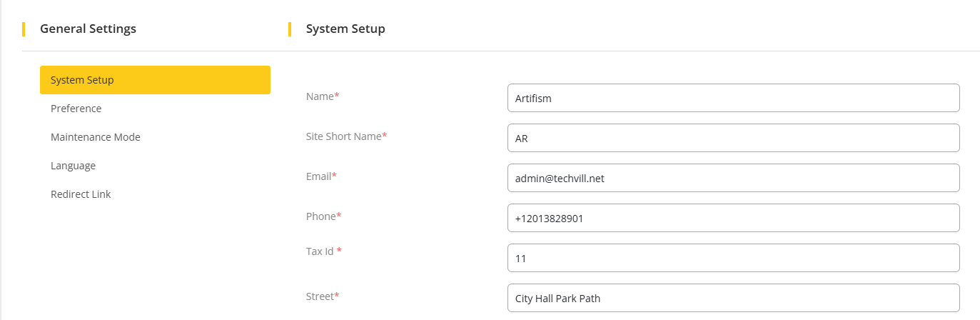Click the Email field with admin@techvill.net
Viewport: 980px width, 320px height.
(x=733, y=179)
